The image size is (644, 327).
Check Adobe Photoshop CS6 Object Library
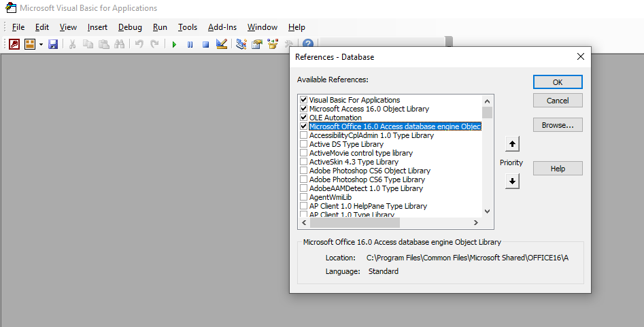coord(303,171)
